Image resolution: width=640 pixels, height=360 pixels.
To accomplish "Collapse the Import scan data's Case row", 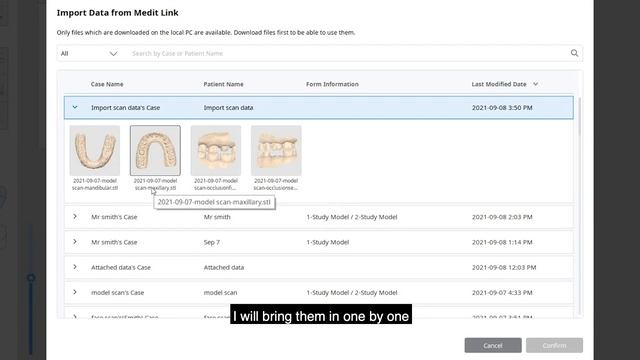I will tap(75, 107).
